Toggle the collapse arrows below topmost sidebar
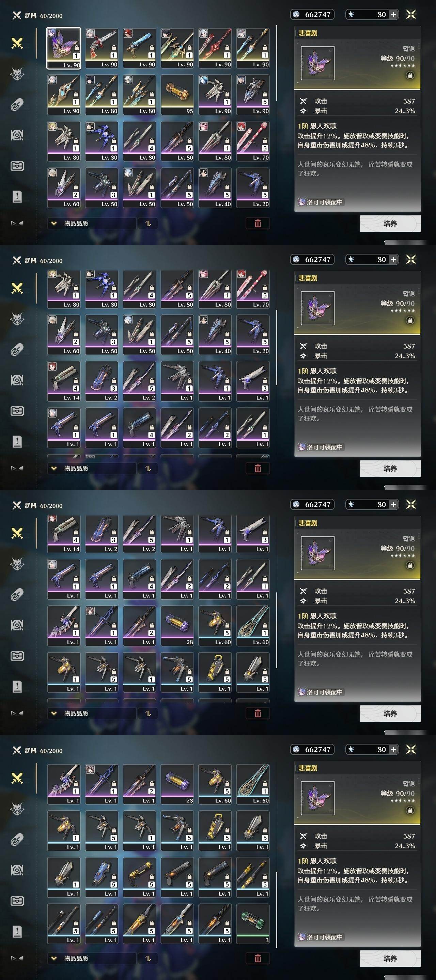The height and width of the screenshot is (980, 436). 17,223
